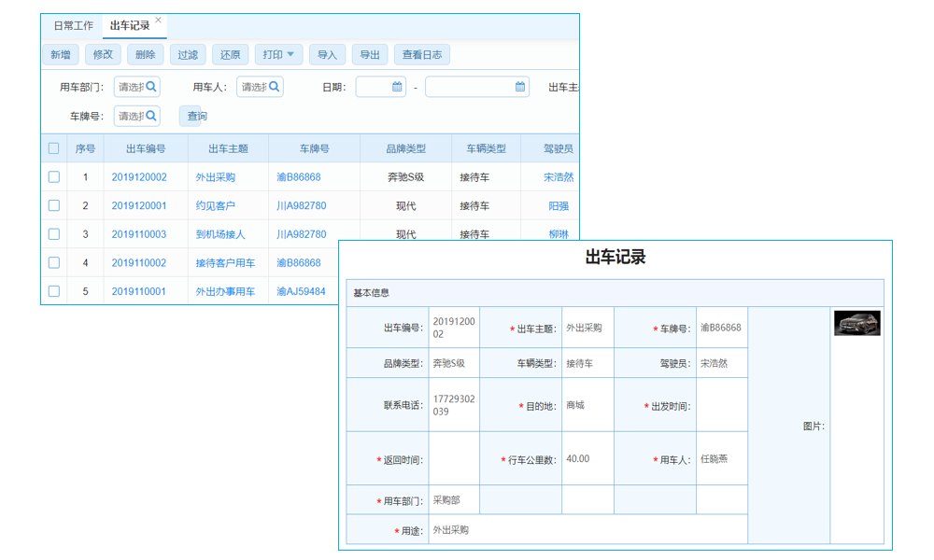Click the car photo thumbnail in the detail form
Screen dimensions: 934x560
pos(856,324)
